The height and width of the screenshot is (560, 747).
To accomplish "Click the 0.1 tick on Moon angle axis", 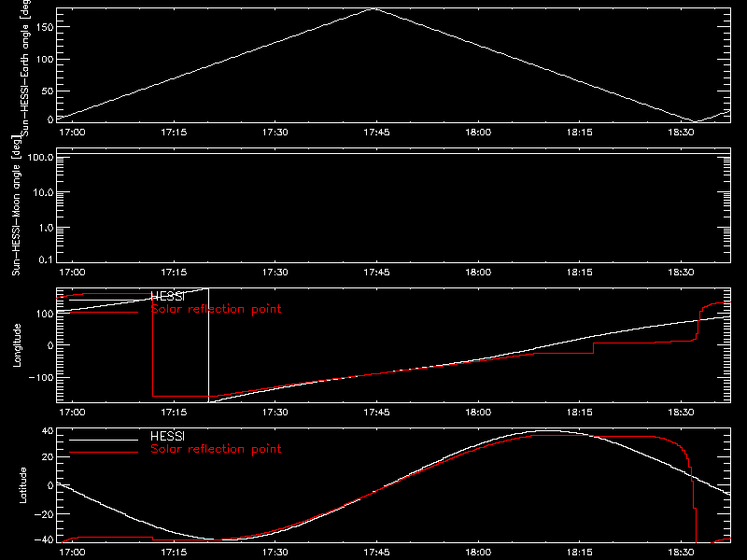I will (x=46, y=259).
